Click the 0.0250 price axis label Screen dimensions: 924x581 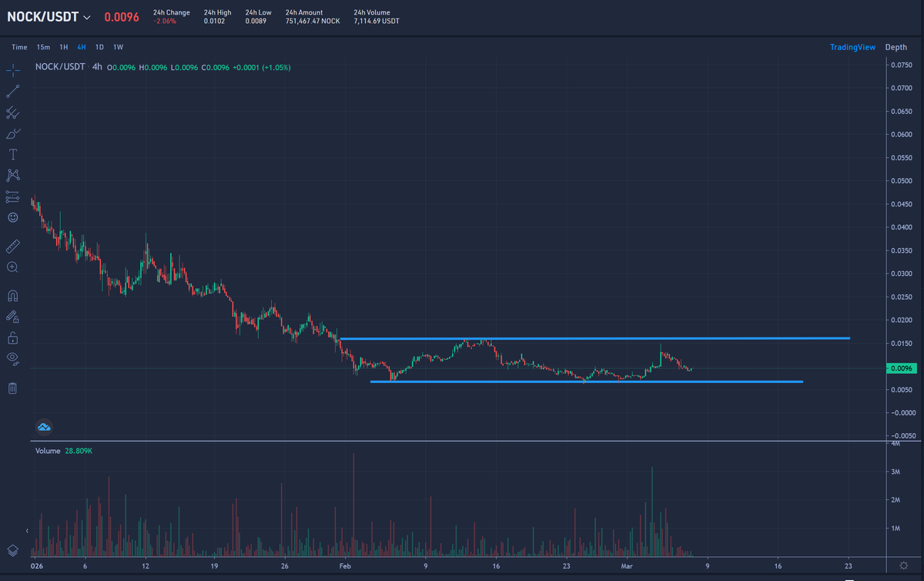pyautogui.click(x=901, y=297)
